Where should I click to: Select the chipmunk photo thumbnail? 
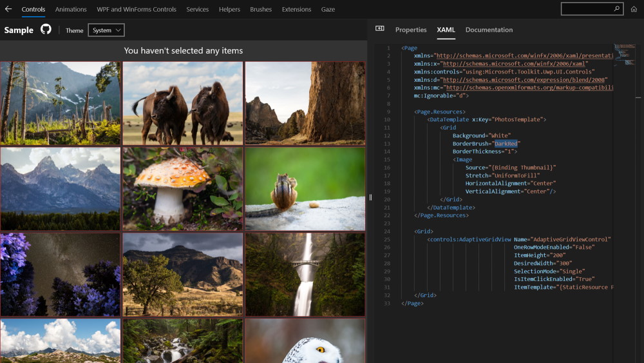click(x=305, y=189)
